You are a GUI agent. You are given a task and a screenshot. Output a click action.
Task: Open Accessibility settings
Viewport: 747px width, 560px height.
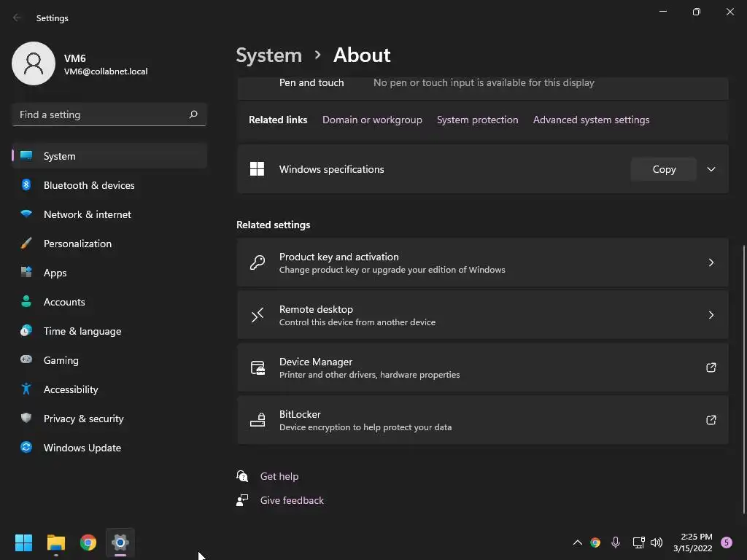pos(70,389)
